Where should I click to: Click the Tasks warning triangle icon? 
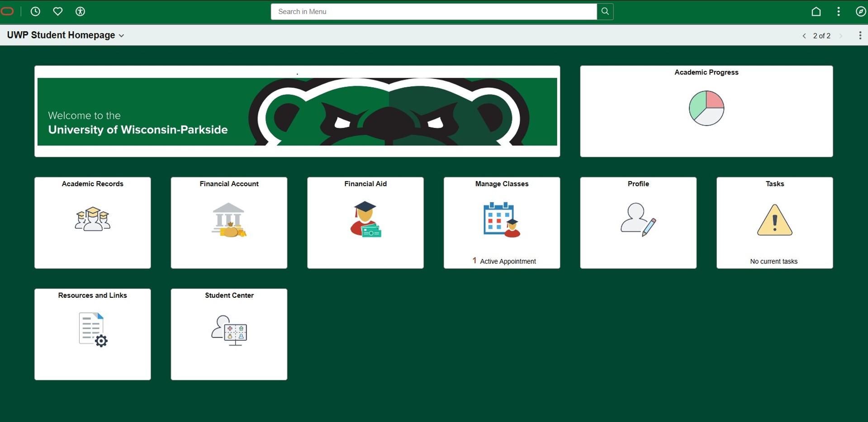click(775, 220)
